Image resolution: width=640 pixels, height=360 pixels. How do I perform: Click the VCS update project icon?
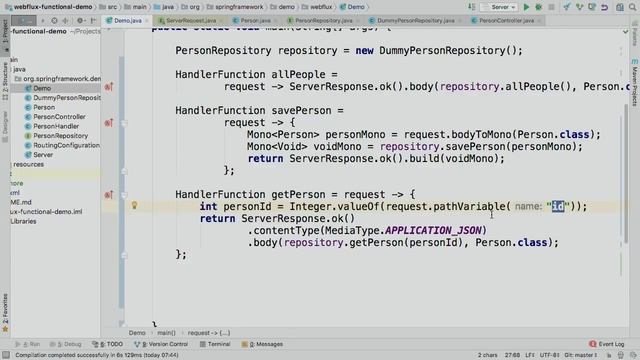click(x=567, y=7)
